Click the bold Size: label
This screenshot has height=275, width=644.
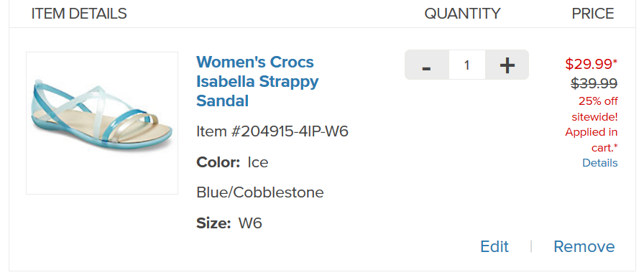[213, 224]
